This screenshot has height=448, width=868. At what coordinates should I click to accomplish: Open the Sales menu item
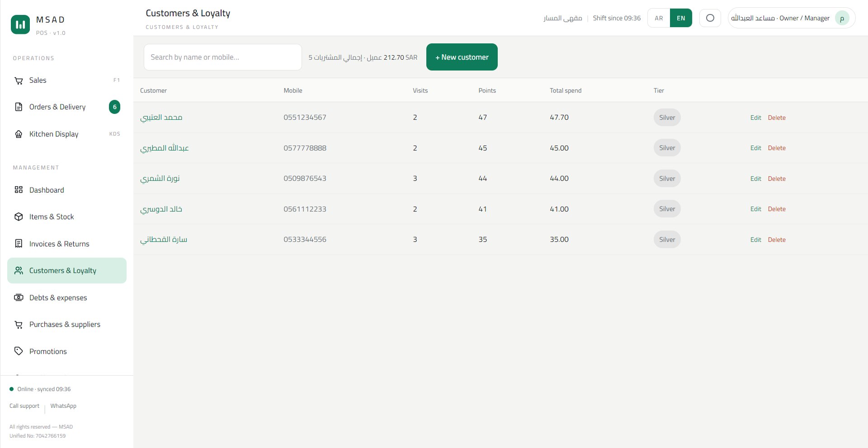pos(67,80)
